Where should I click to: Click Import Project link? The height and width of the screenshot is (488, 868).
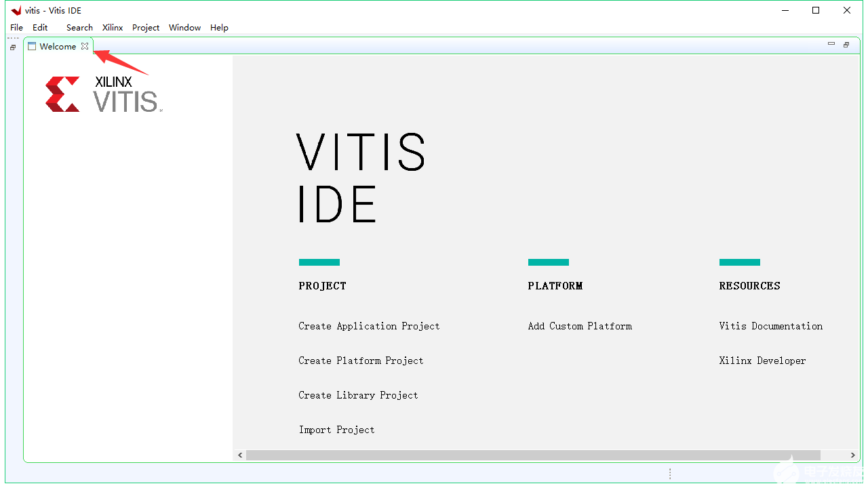pos(336,430)
